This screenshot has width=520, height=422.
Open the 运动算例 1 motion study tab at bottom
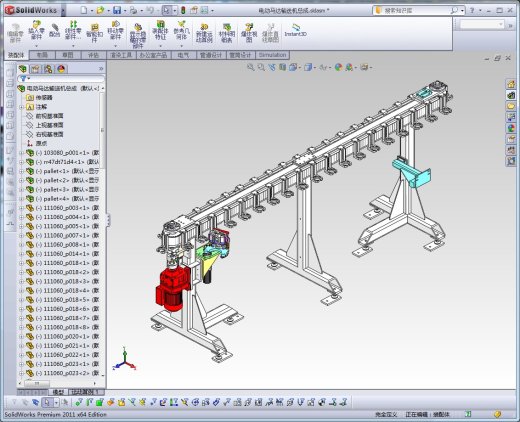pos(86,392)
